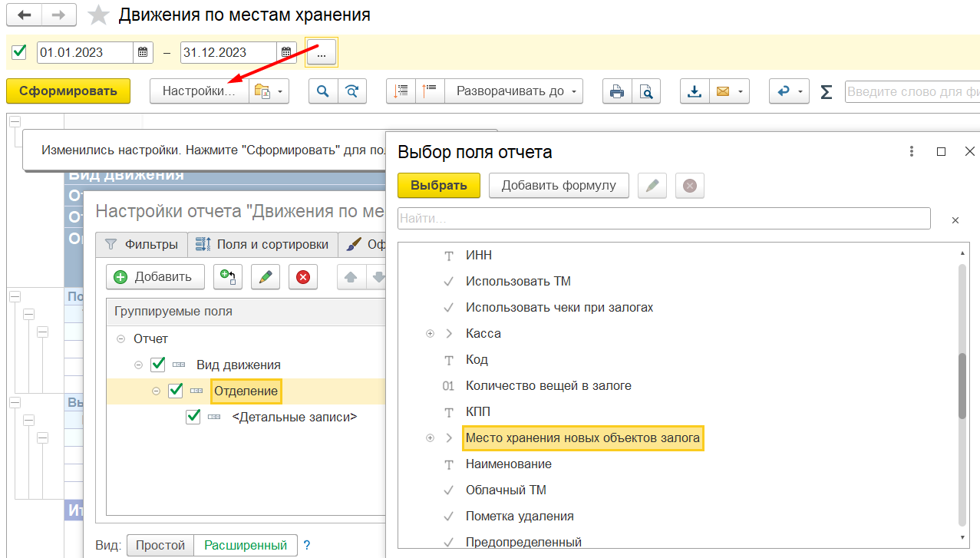
Task: Click the Выбрать button
Action: pyautogui.click(x=439, y=185)
